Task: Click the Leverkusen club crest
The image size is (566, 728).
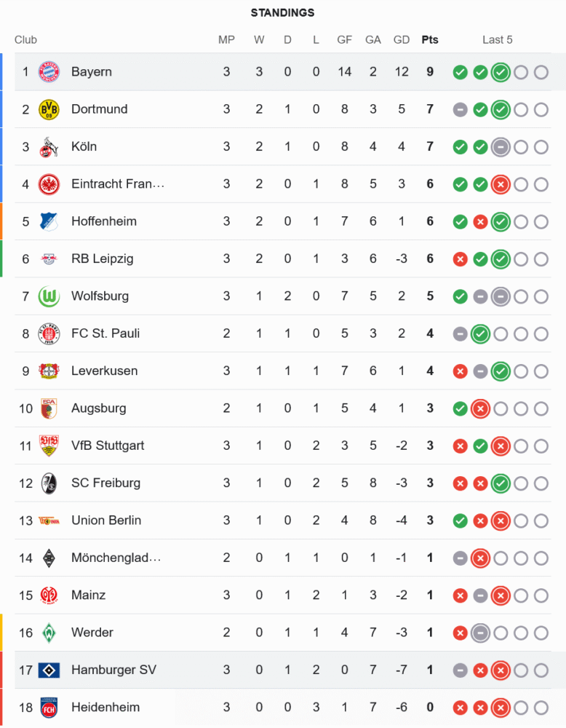Action: pos(49,371)
